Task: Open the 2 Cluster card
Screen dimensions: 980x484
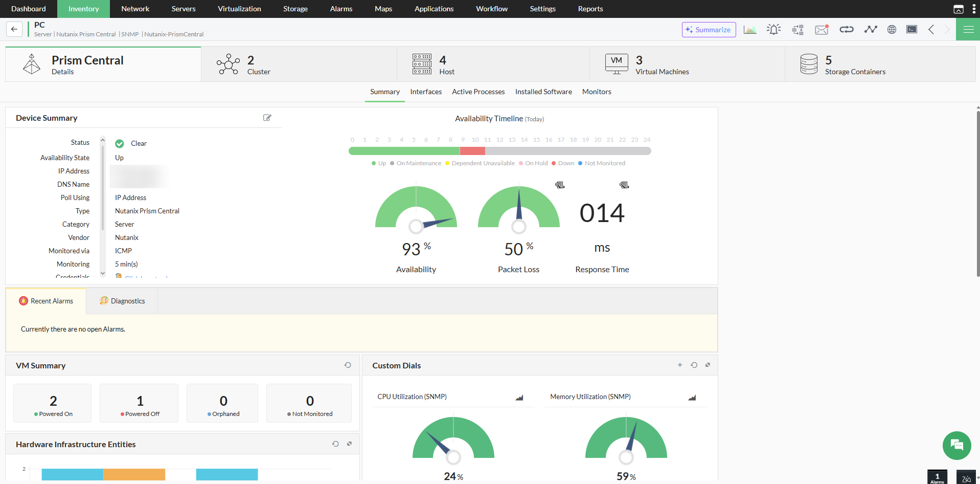Action: tap(299, 64)
